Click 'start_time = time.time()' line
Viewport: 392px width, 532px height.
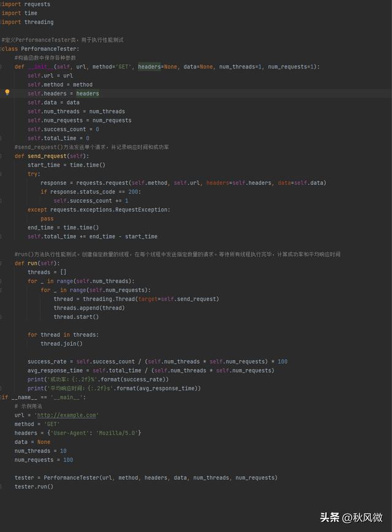click(67, 165)
